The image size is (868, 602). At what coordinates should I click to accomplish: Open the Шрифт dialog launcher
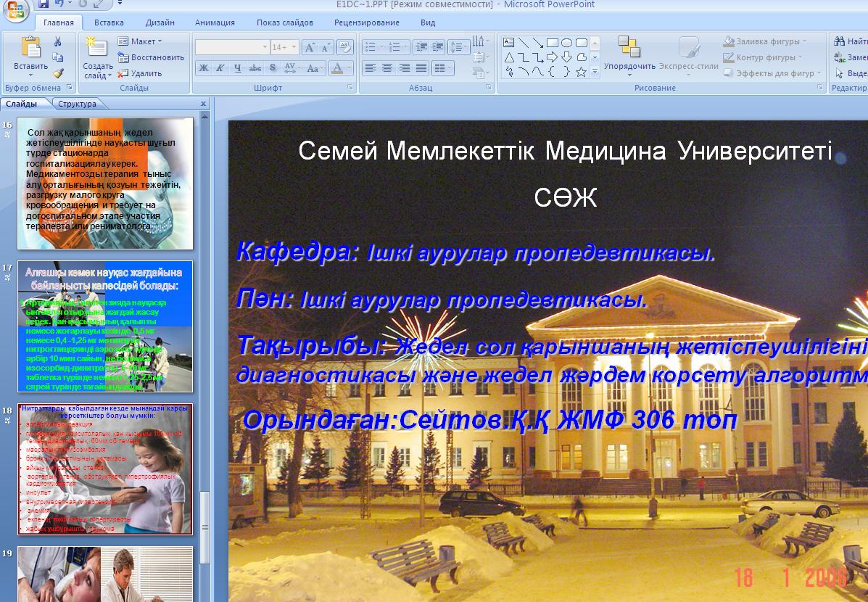point(350,88)
